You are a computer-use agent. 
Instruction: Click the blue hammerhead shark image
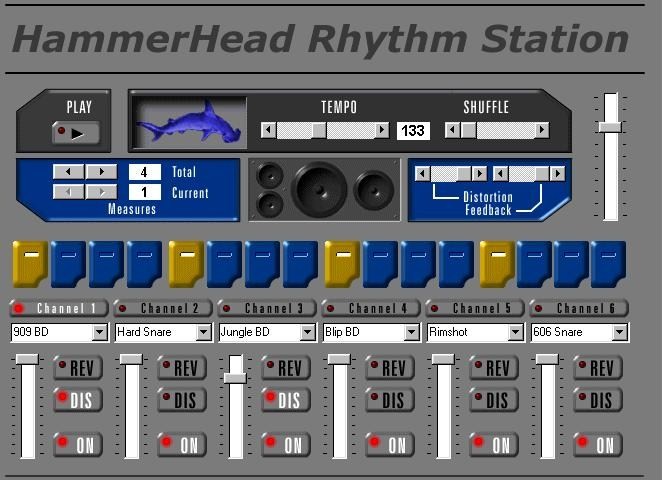click(x=189, y=122)
